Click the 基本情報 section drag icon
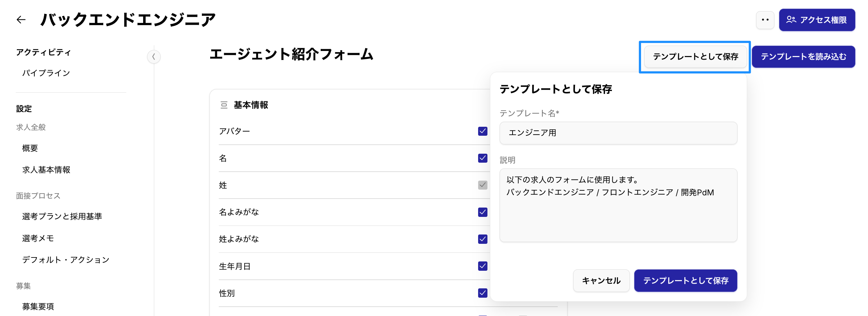The height and width of the screenshot is (316, 868). click(x=224, y=105)
